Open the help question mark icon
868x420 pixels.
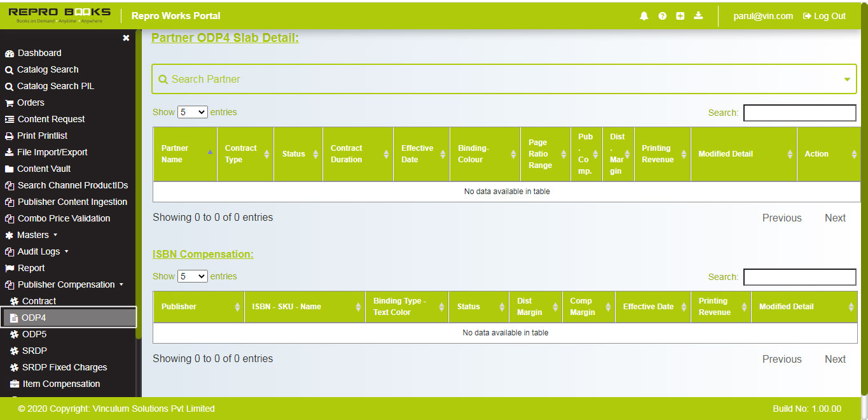[x=662, y=16]
